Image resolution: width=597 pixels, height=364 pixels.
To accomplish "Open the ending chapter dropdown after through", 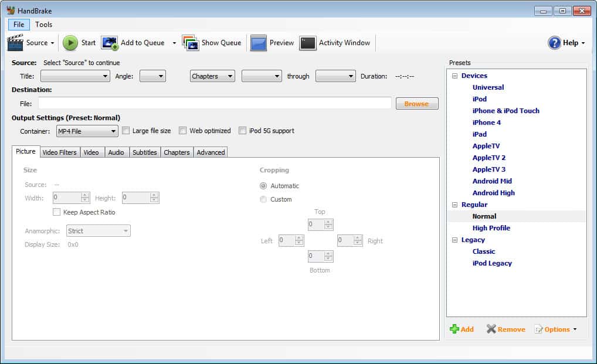I will coord(335,76).
